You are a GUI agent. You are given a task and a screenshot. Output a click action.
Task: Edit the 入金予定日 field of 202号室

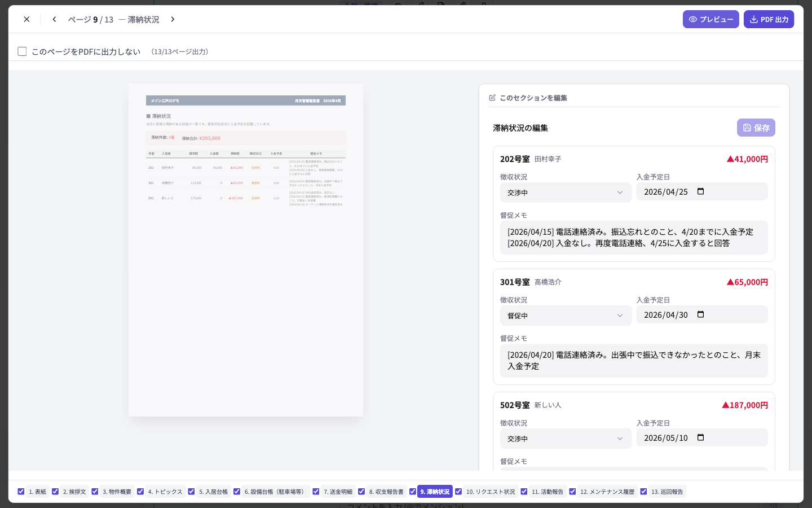(702, 191)
